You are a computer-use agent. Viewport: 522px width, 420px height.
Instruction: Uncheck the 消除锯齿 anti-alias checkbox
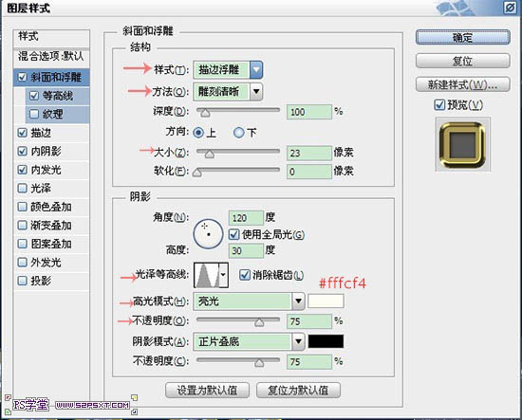[244, 275]
